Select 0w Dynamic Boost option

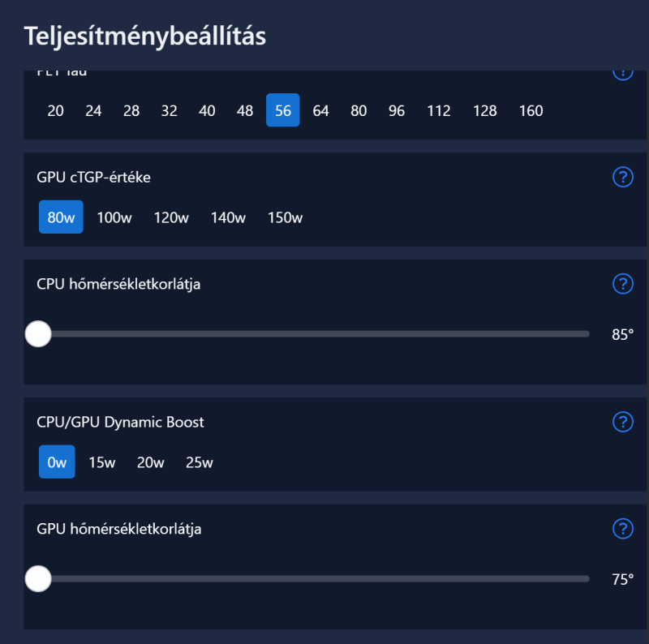57,462
